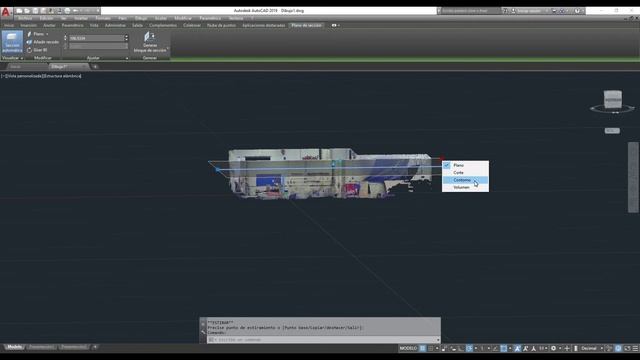Viewport: 640px width, 360px height.
Task: Click the Generar bloque de sección icon
Action: [149, 37]
